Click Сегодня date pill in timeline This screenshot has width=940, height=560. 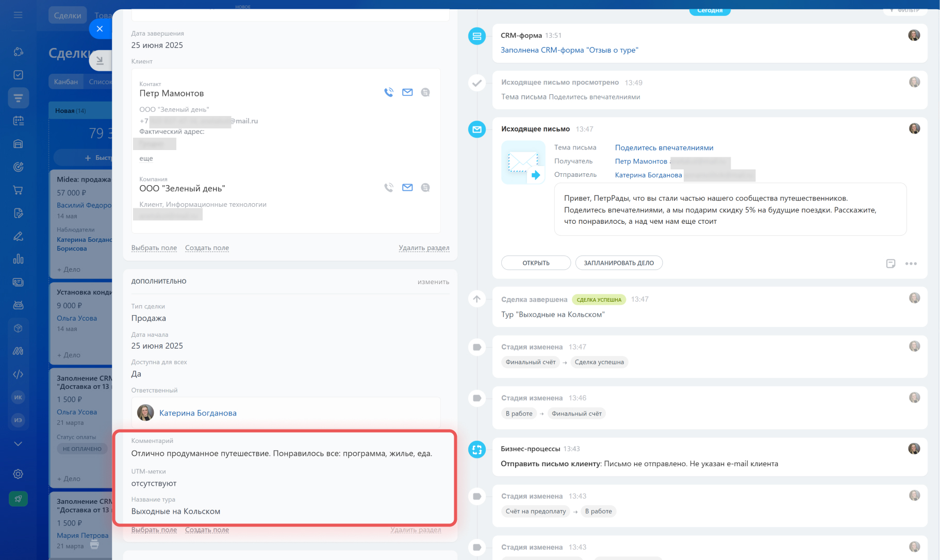point(710,10)
